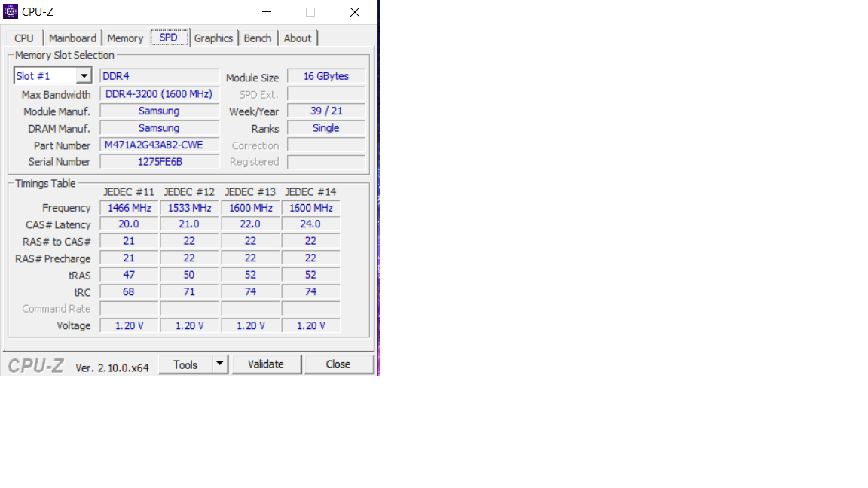The image size is (868, 488).
Task: Open the Mainboard tab
Action: (x=72, y=38)
